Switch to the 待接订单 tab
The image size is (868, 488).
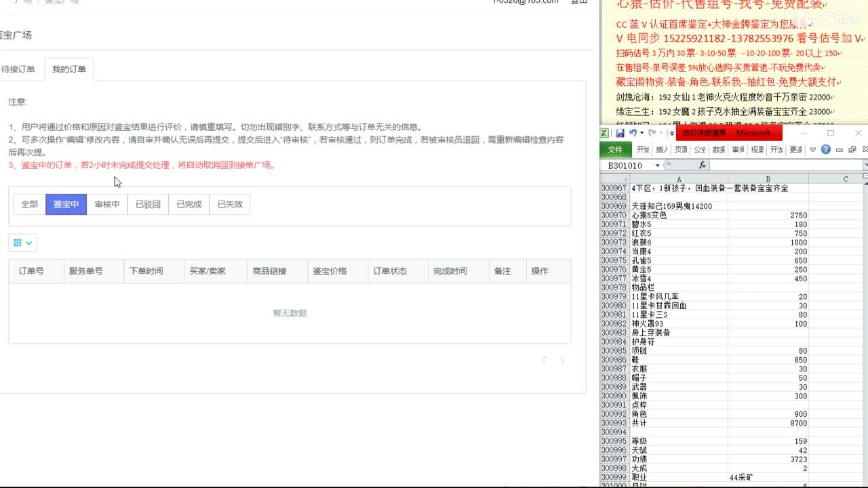click(x=18, y=68)
